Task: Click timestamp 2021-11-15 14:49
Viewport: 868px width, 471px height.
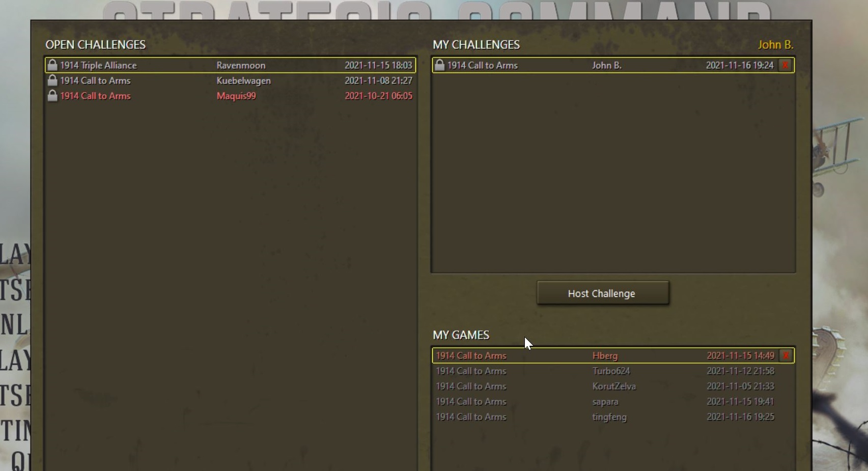Action: pos(740,355)
